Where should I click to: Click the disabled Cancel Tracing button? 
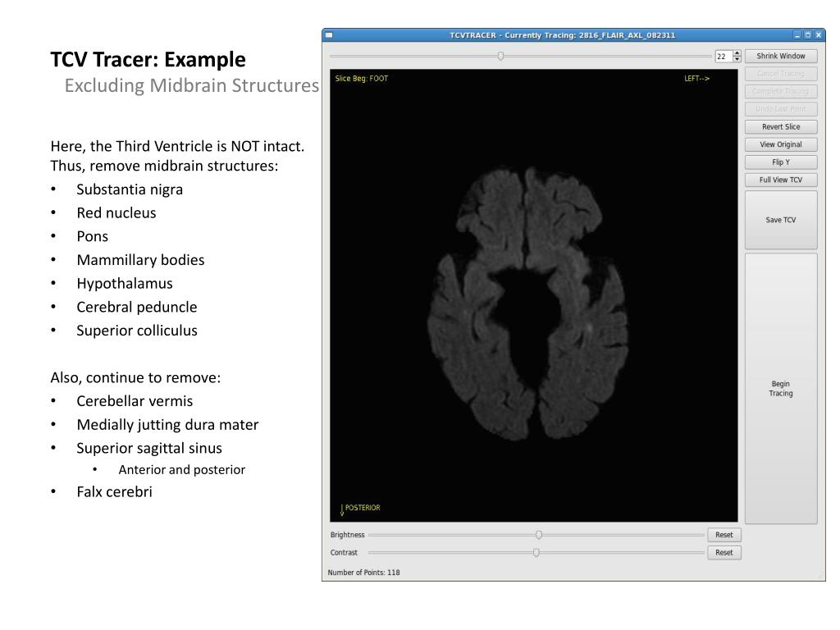pos(781,73)
